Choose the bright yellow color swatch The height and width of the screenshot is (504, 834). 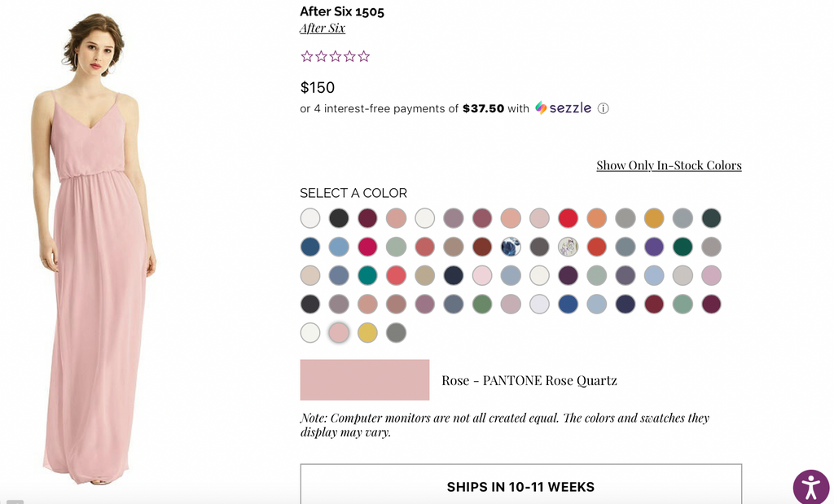pyautogui.click(x=367, y=332)
